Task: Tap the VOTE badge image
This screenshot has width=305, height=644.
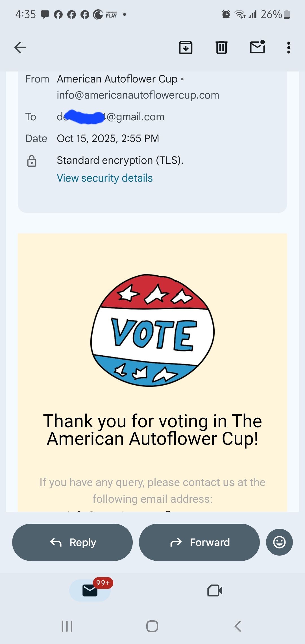Action: [152, 330]
